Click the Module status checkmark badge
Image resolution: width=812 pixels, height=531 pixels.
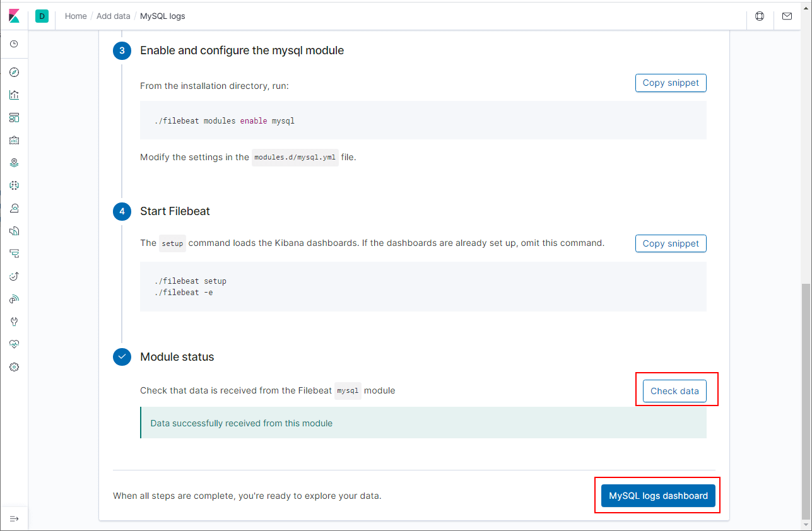[122, 357]
